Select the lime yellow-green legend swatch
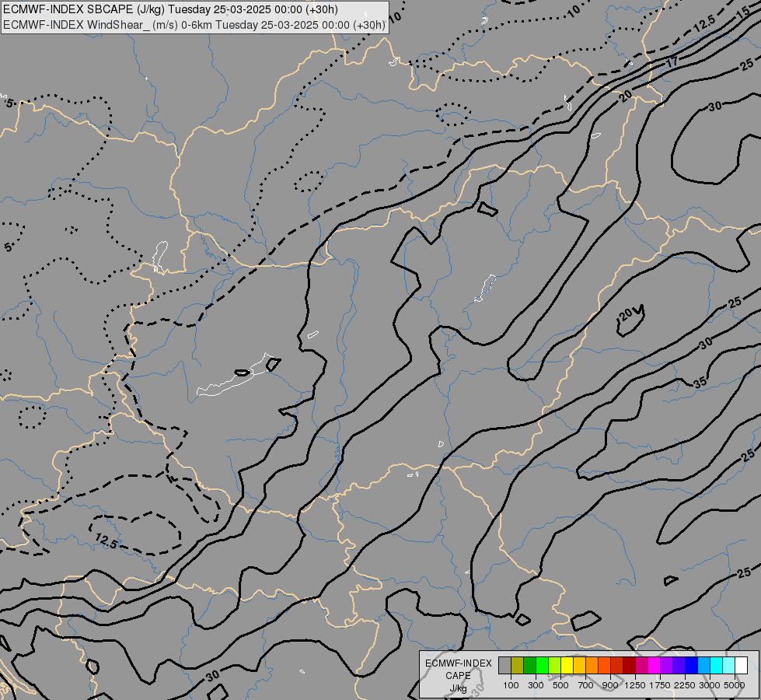The image size is (761, 700). (x=555, y=666)
